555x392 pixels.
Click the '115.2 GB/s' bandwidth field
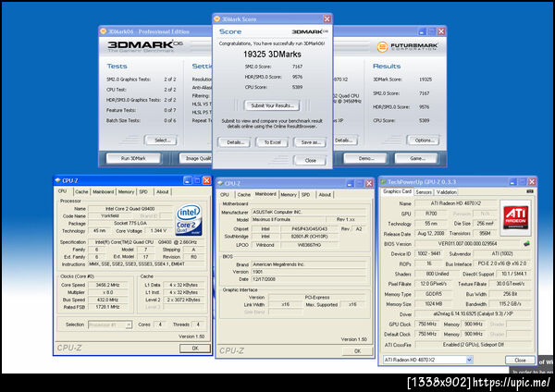(x=510, y=304)
